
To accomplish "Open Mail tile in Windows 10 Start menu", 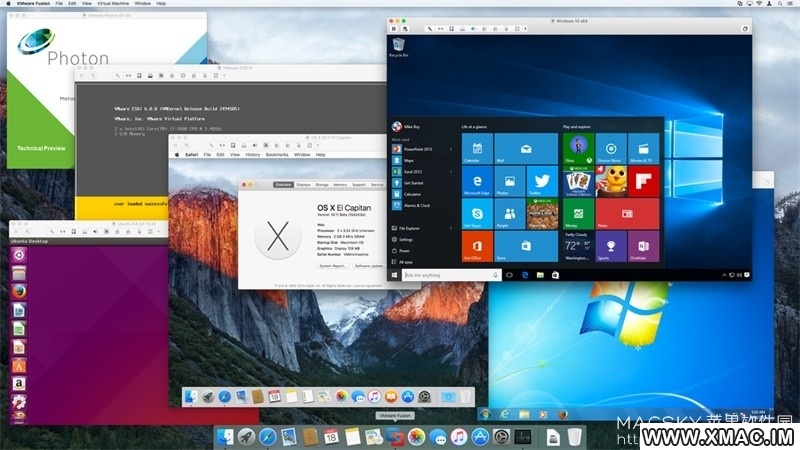I will click(526, 148).
